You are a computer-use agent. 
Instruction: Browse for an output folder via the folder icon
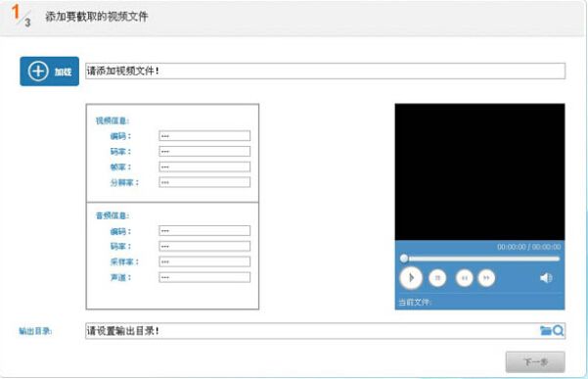click(x=546, y=330)
